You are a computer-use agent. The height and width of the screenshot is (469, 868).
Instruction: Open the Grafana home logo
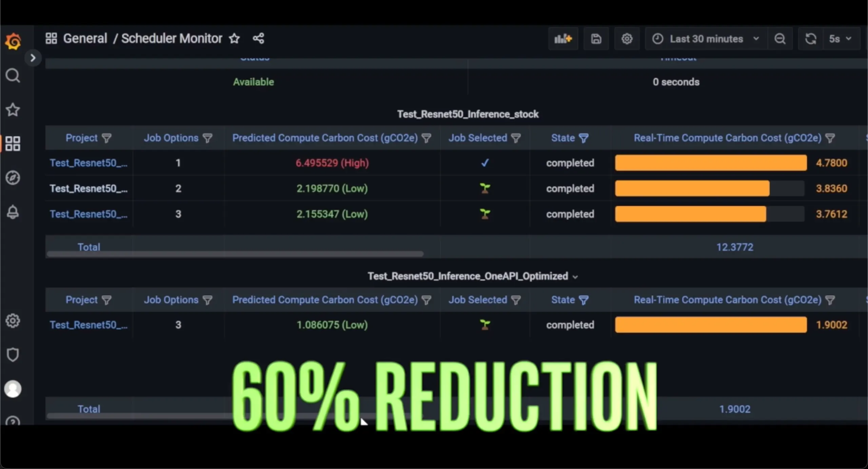coord(13,41)
